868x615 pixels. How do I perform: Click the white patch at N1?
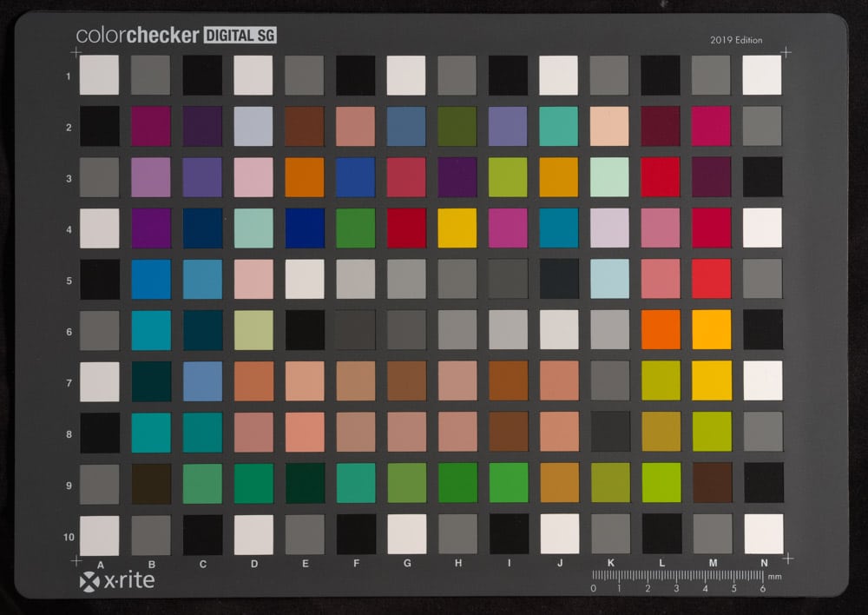[x=762, y=75]
